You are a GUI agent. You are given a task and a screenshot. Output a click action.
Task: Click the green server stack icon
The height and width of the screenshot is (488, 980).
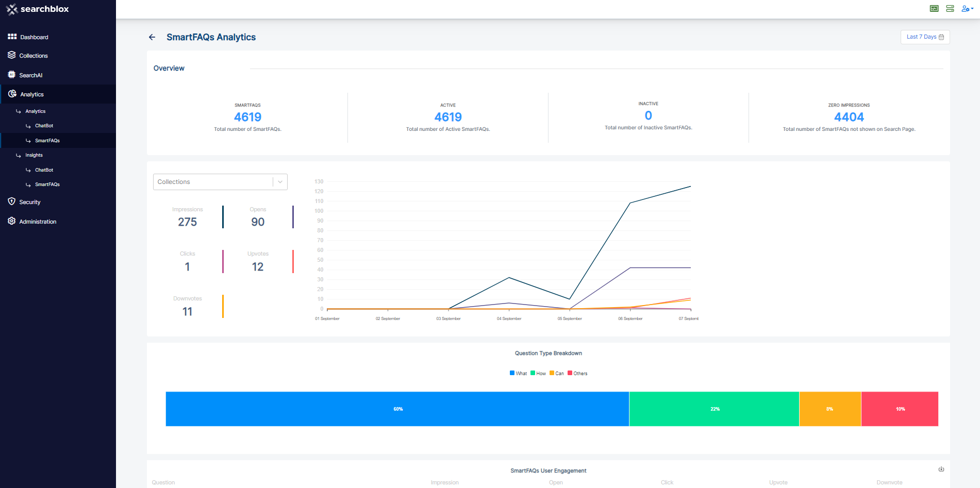950,8
